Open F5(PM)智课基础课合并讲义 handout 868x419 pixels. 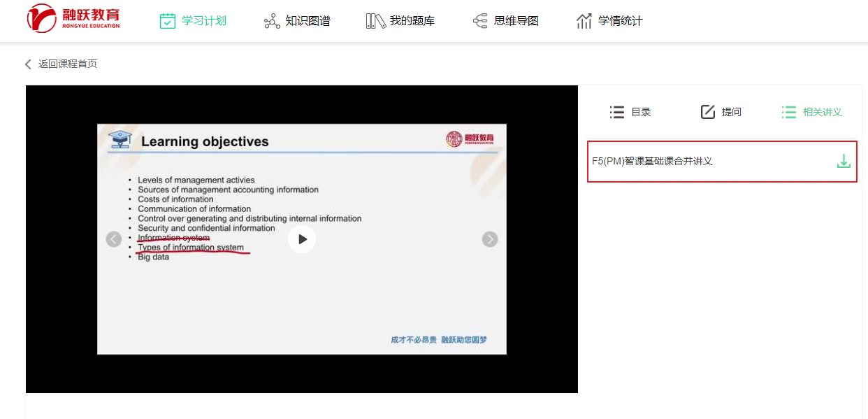pyautogui.click(x=652, y=162)
